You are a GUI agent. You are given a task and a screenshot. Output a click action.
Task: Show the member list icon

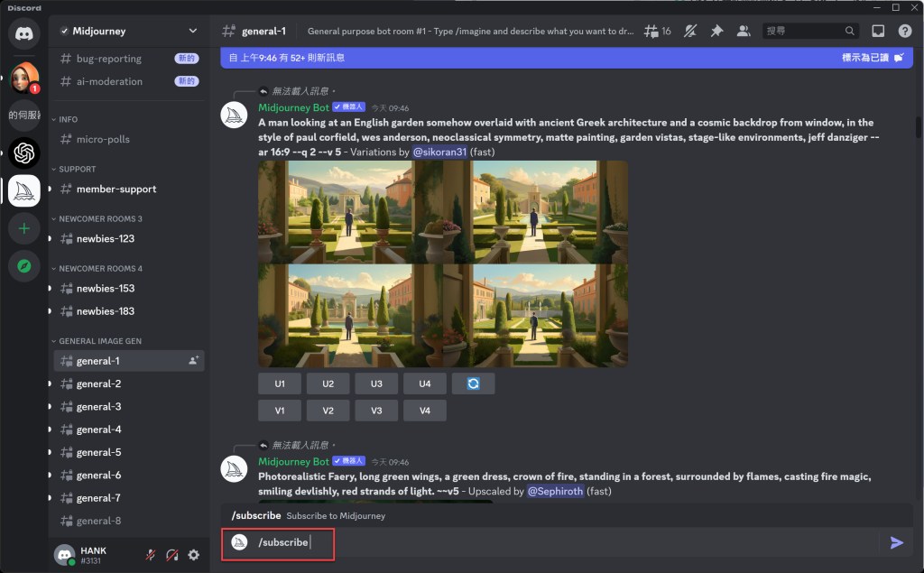743,31
